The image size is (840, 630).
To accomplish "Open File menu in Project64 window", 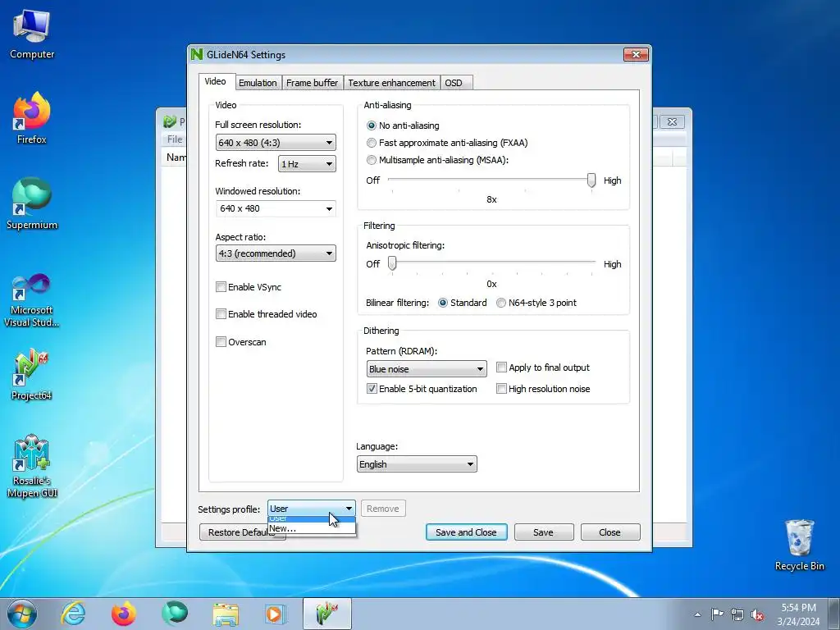I will coord(175,139).
